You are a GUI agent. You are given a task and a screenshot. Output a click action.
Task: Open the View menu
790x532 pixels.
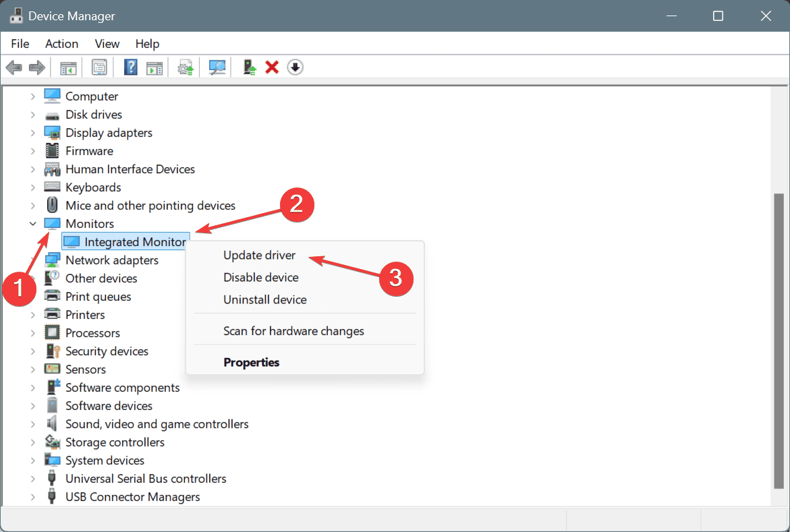[x=107, y=44]
